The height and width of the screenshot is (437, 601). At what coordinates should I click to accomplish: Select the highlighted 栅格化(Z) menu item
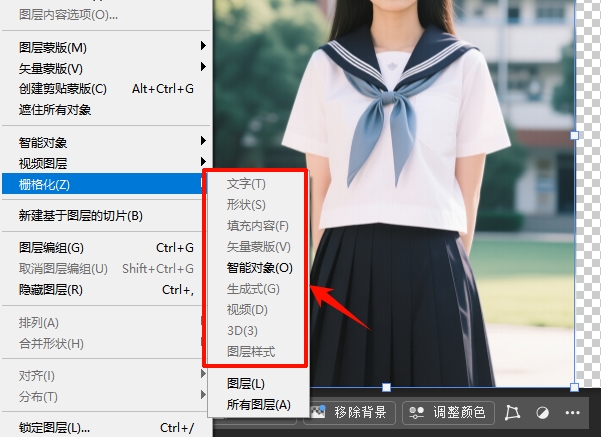[x=102, y=184]
